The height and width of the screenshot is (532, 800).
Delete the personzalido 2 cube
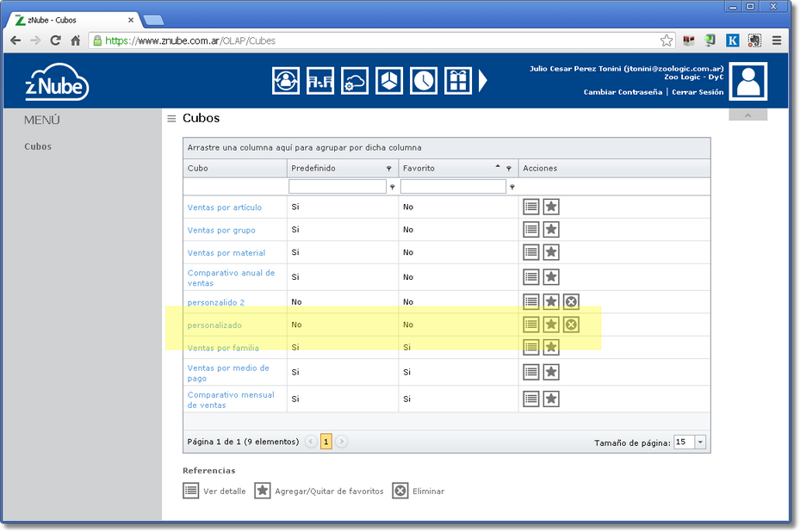click(571, 301)
